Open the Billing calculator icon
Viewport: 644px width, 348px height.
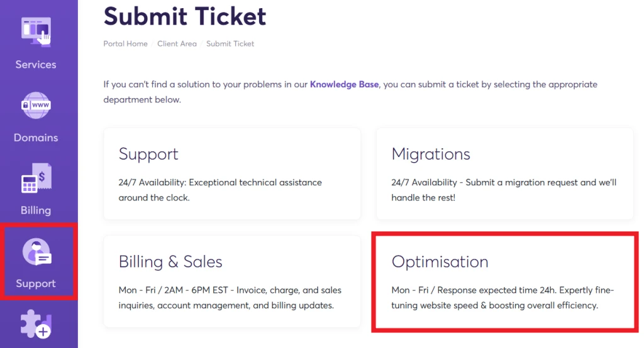36,178
